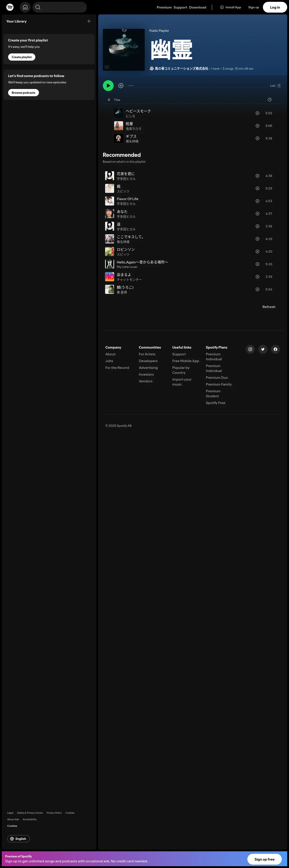Go to Home via house icon

coord(25,7)
